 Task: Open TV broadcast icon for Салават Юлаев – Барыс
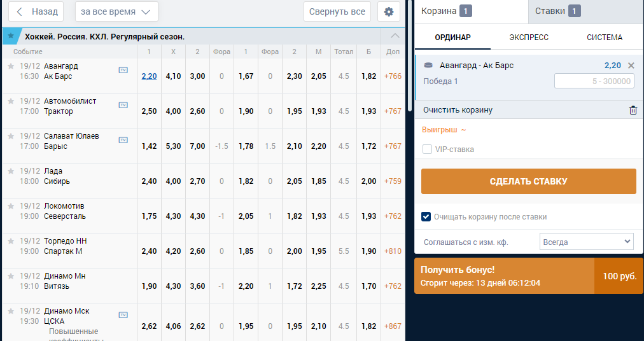123,140
